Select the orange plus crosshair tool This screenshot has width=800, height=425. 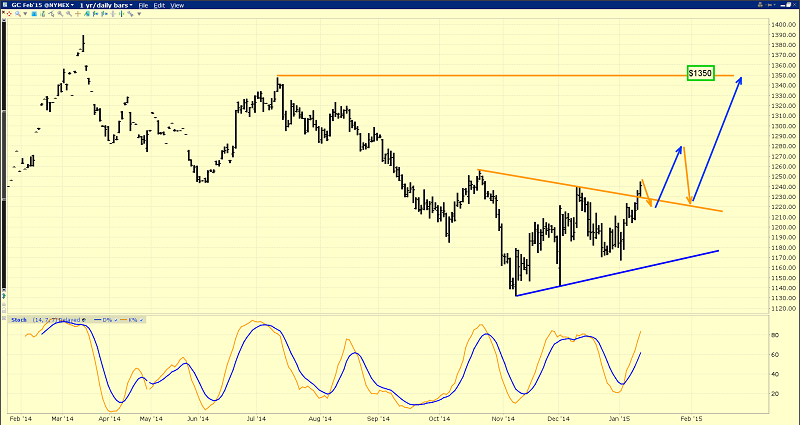coord(78,14)
